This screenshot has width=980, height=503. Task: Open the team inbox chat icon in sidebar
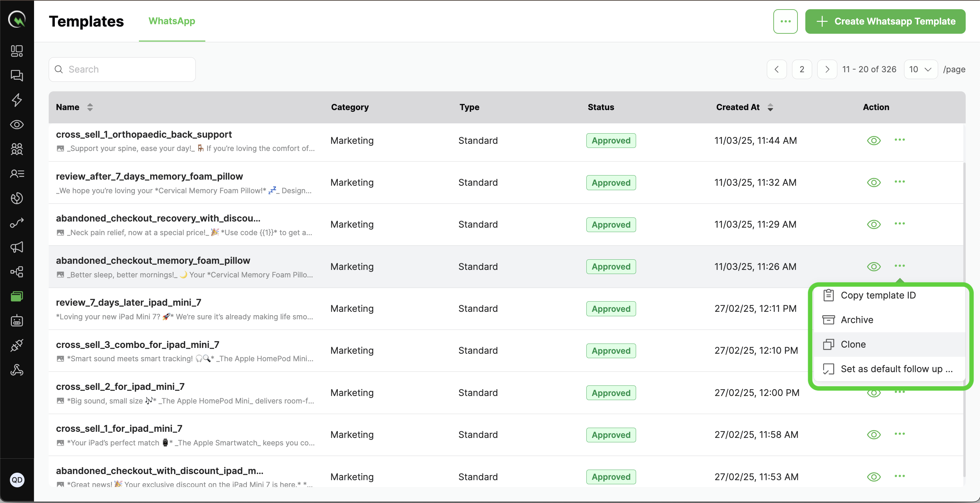[17, 75]
